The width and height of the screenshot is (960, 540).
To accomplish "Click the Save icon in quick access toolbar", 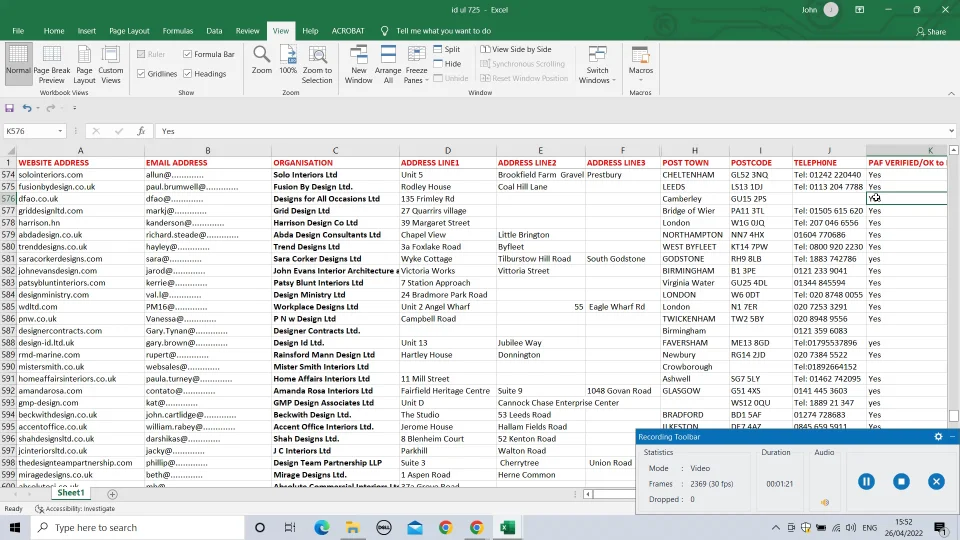I will coord(10,108).
